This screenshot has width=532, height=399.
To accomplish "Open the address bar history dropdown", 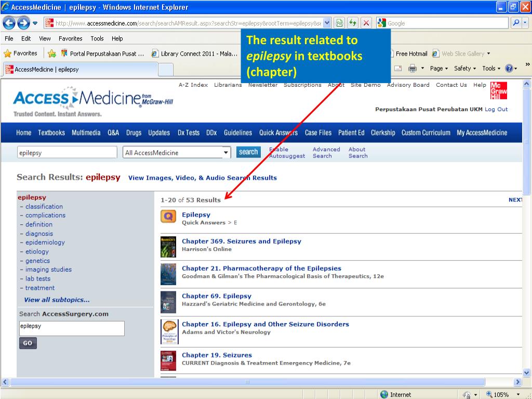I will [327, 23].
